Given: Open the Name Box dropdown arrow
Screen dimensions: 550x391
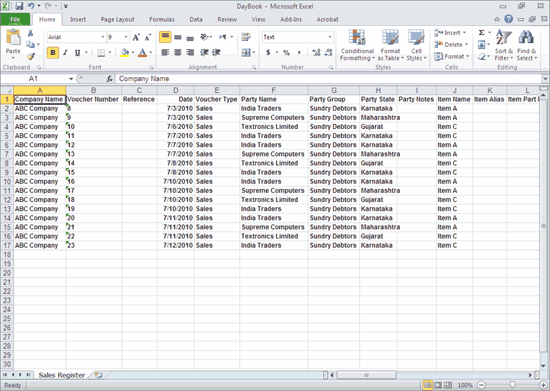Looking at the screenshot, I should point(71,79).
